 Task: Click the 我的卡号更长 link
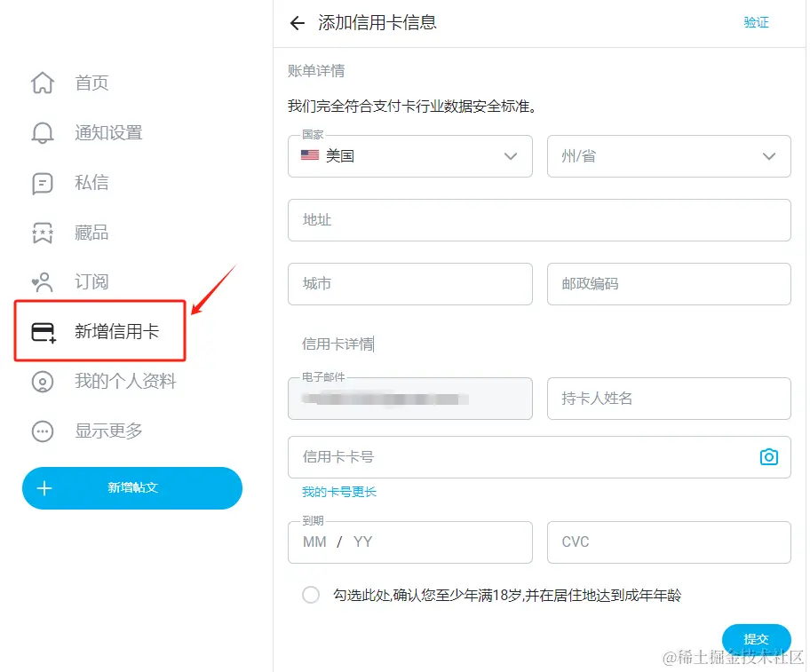pyautogui.click(x=339, y=492)
